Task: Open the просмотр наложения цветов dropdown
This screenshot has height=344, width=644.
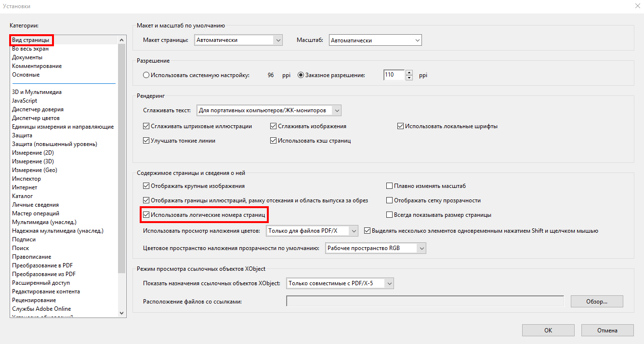Action: [x=313, y=231]
